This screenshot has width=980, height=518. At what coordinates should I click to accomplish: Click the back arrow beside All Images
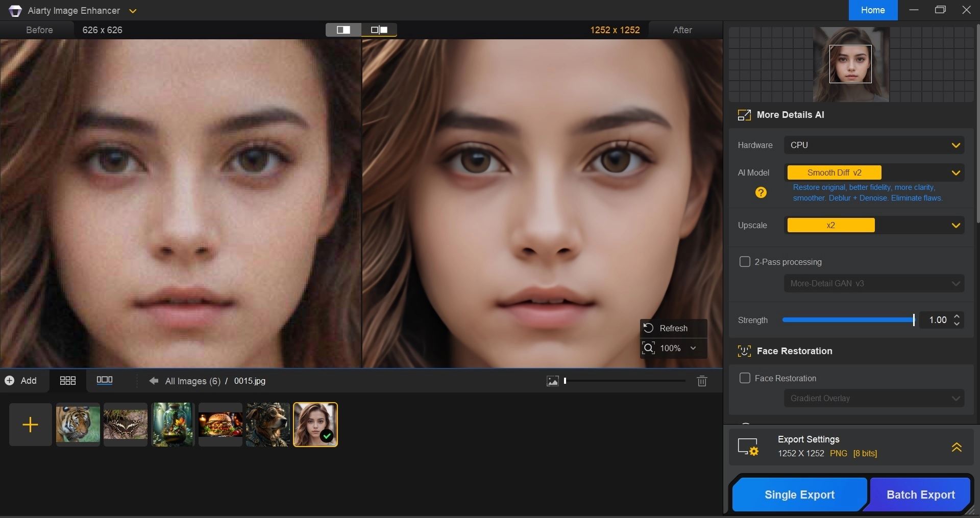(153, 381)
